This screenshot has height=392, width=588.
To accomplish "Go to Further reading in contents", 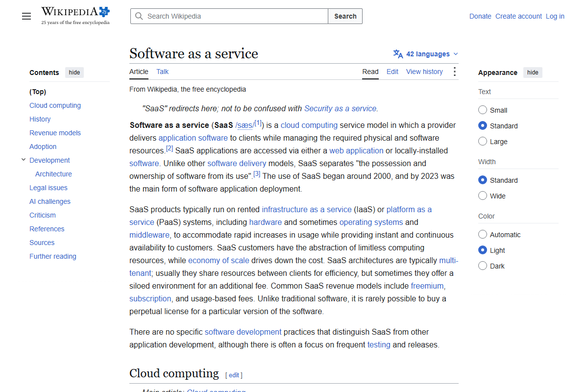I will 53,256.
